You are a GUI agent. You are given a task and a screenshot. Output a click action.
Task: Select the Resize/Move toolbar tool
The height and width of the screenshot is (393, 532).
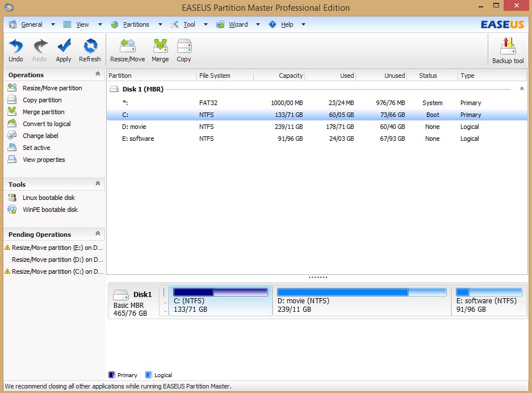coord(127,50)
